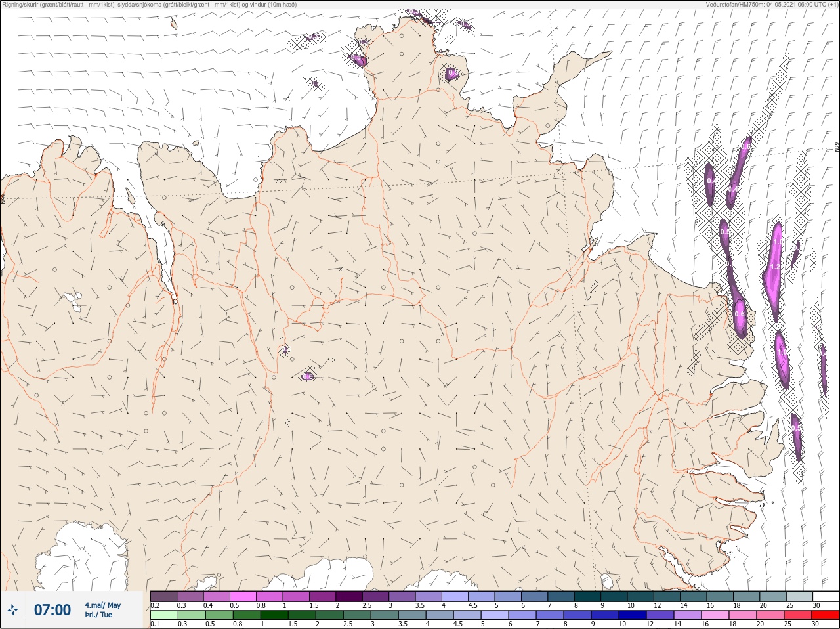
Task: Pick the dark mauve 0.2 legend swatch
Action: coord(163,596)
